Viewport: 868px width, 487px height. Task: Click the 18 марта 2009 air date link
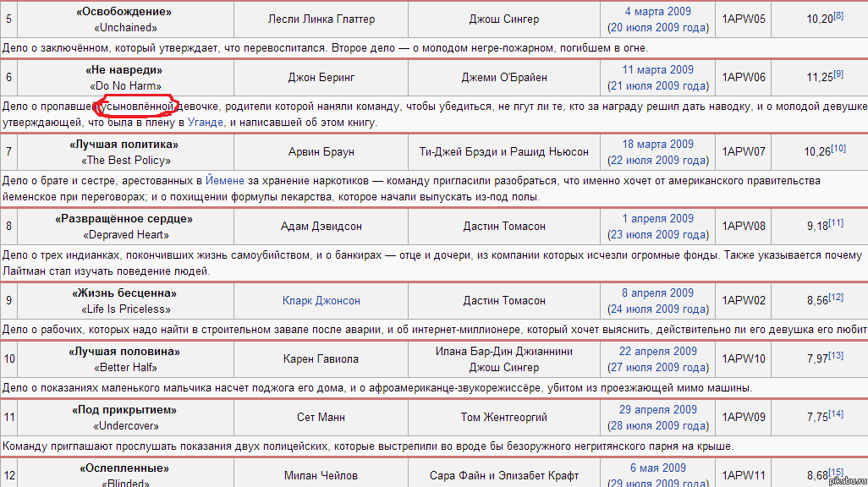tap(657, 145)
